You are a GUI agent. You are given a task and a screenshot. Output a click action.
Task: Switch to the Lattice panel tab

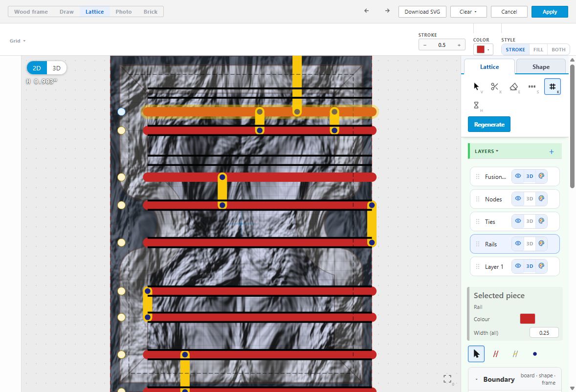pos(489,67)
